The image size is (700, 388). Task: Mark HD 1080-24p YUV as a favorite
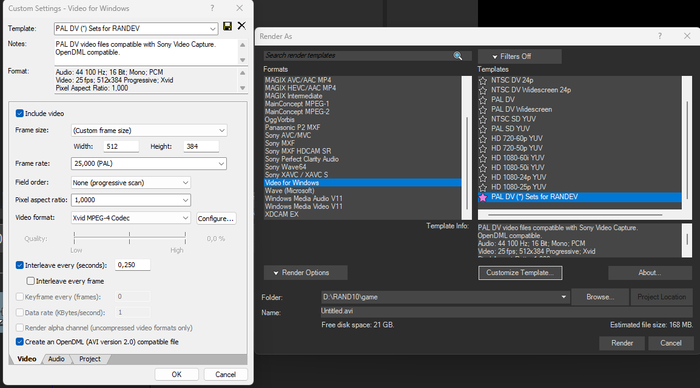[483, 178]
